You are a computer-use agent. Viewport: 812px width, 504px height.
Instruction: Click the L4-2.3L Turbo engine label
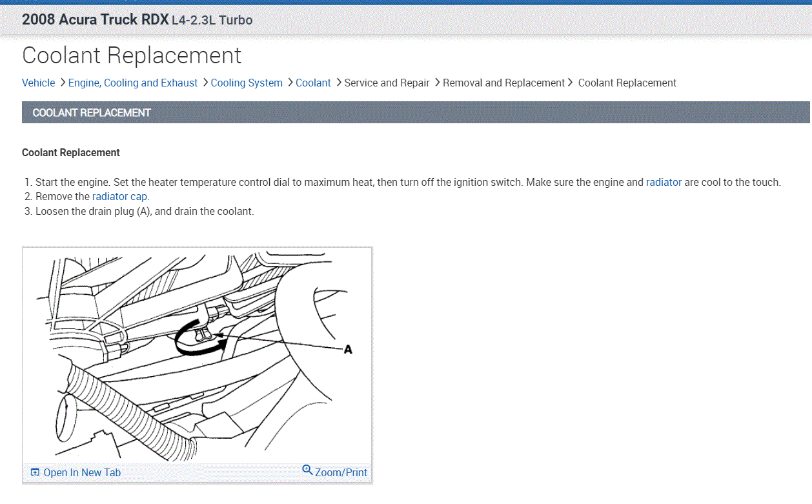coord(212,20)
